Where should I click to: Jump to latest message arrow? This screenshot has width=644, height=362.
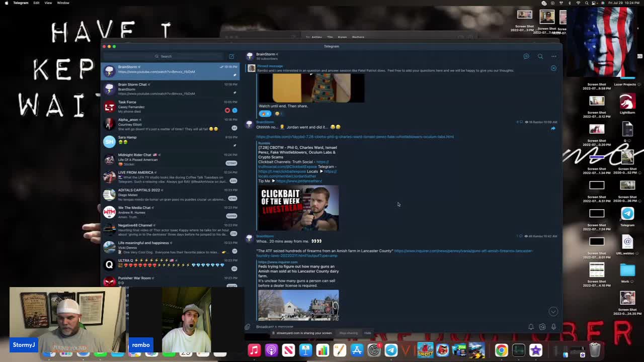pos(553,312)
